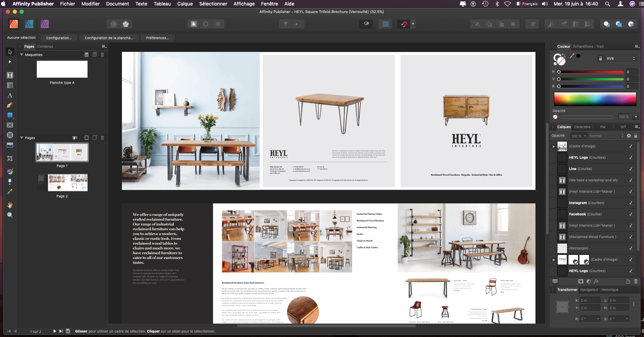The height and width of the screenshot is (337, 644).
Task: Switch to the Historique tab
Action: click(610, 290)
